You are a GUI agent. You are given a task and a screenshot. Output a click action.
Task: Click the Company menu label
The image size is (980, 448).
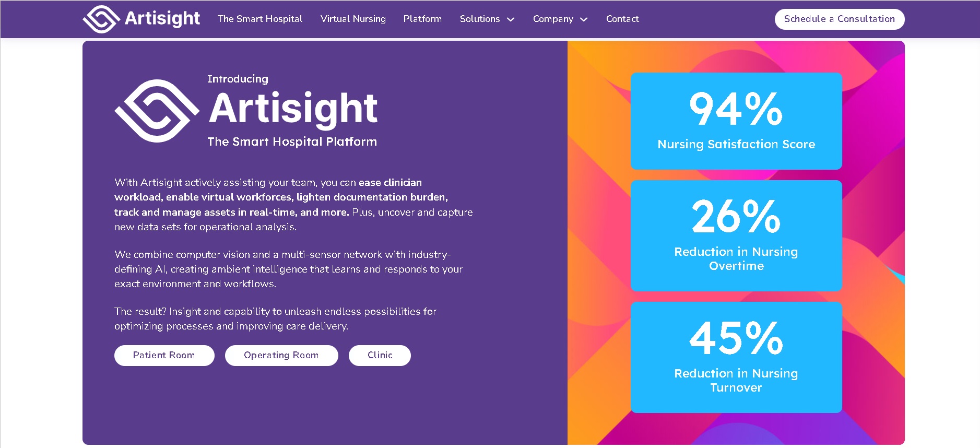click(x=552, y=19)
